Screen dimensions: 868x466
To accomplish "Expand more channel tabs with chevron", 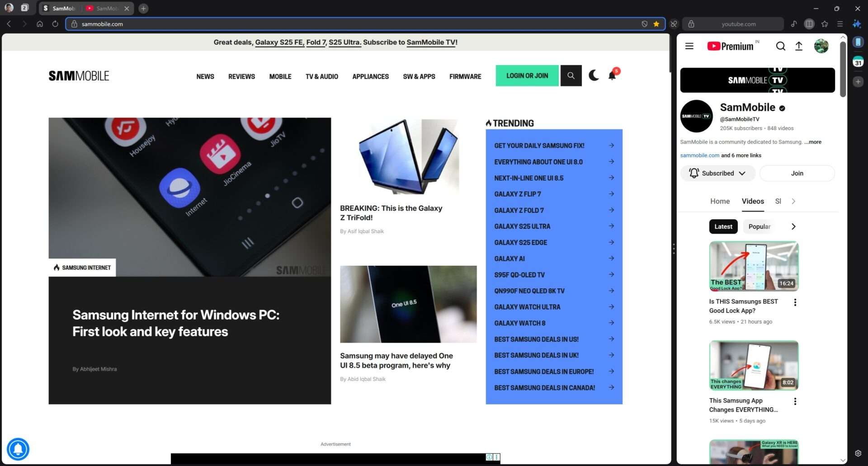I will pos(793,202).
